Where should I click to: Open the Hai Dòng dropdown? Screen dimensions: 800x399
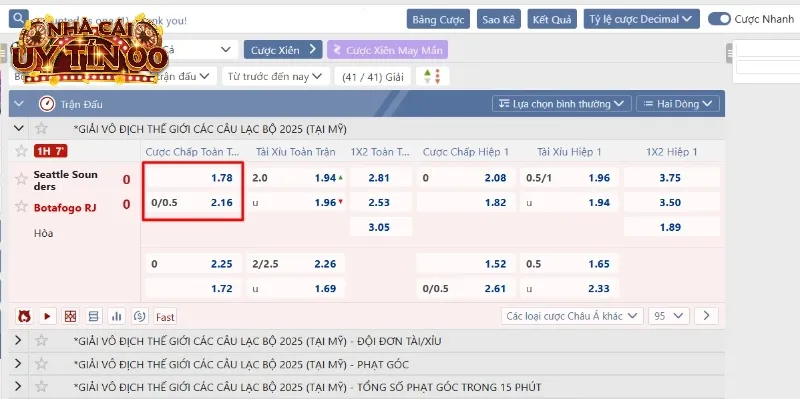click(678, 104)
